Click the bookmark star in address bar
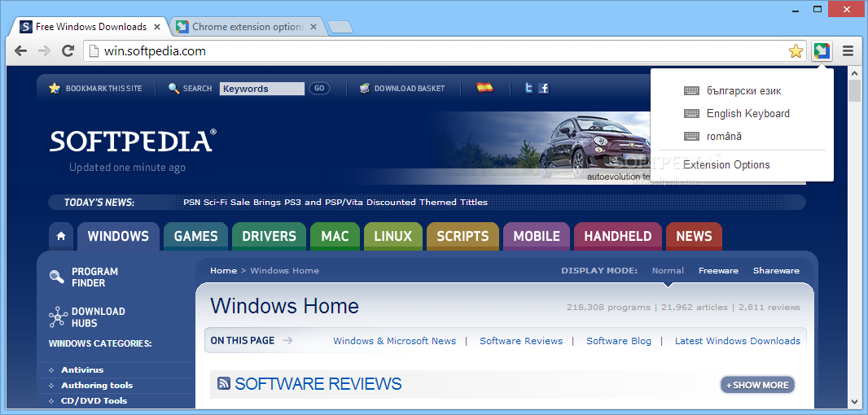This screenshot has width=868, height=415. tap(796, 51)
